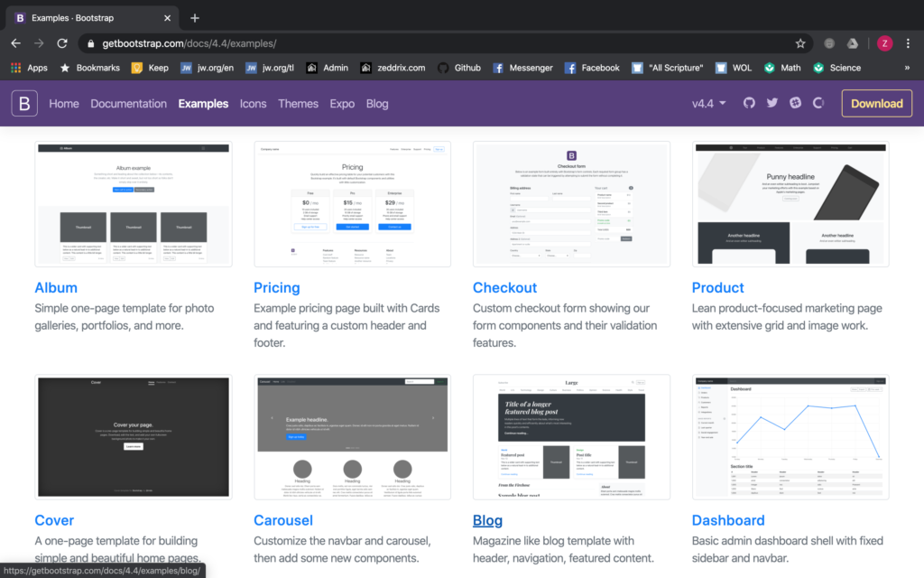Open the Science bookmark
The height and width of the screenshot is (578, 924).
836,68
